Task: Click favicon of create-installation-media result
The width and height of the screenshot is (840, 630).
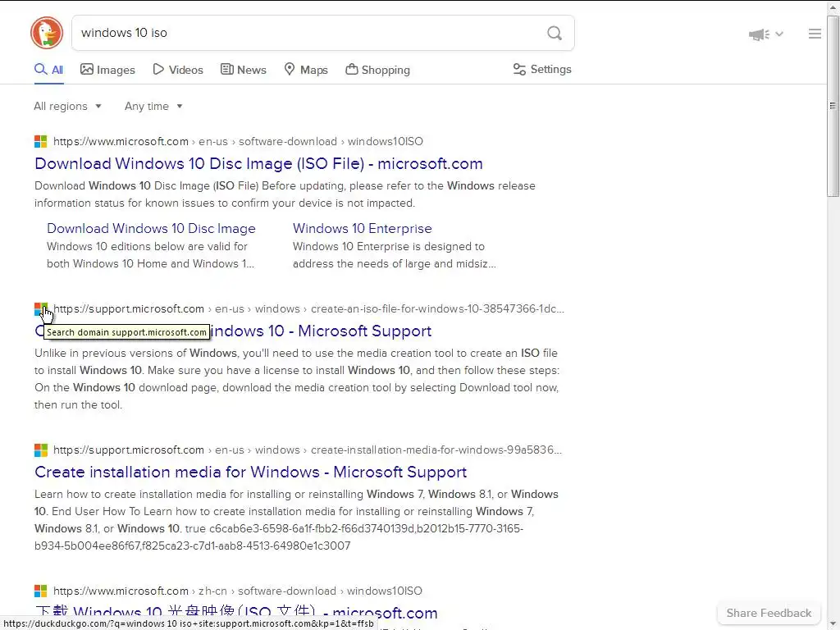Action: click(x=41, y=450)
